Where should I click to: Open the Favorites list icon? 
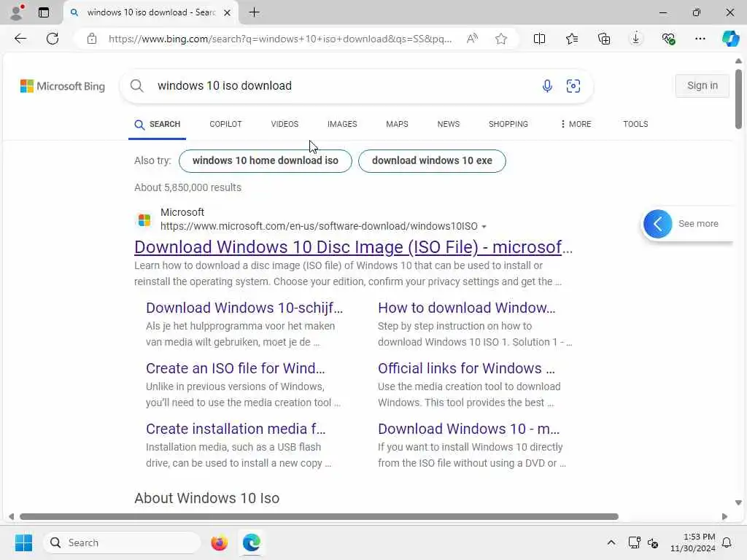(572, 39)
